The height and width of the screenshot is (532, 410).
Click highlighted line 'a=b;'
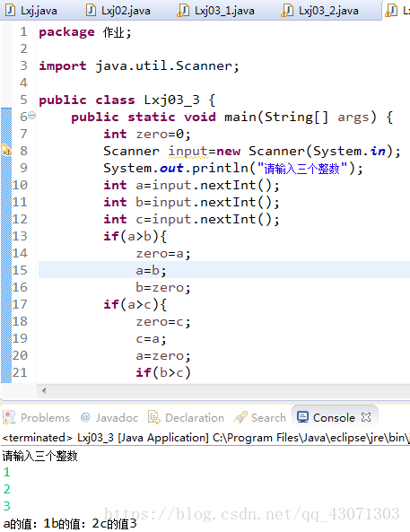pos(151,270)
